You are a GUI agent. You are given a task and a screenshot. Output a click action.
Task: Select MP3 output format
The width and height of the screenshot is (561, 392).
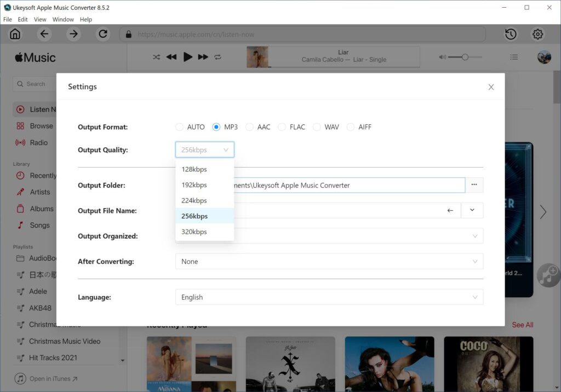216,127
